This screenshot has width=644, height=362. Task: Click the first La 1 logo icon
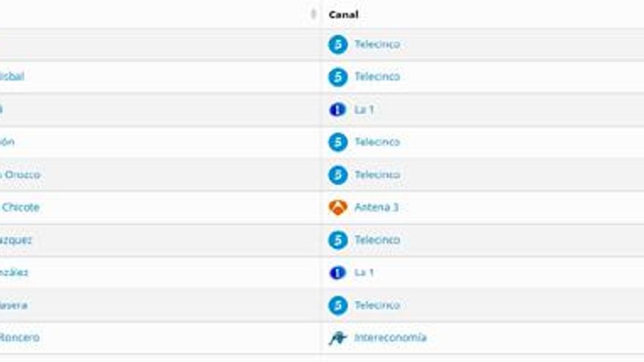[x=337, y=110]
